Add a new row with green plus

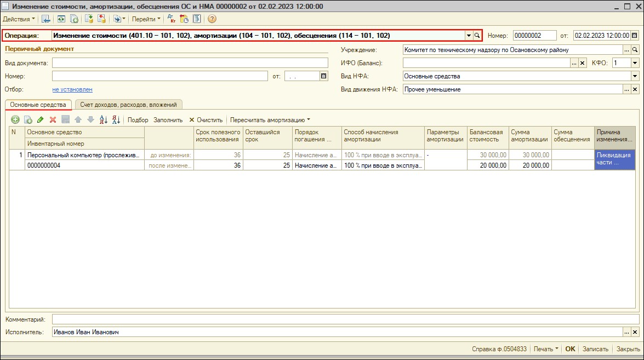pos(15,120)
